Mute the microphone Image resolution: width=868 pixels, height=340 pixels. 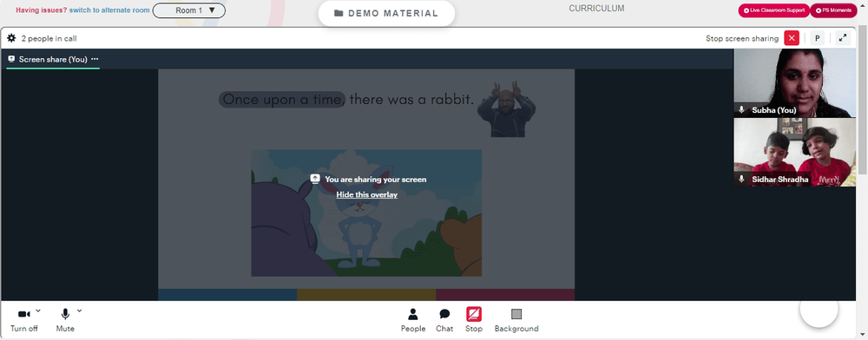(x=65, y=320)
